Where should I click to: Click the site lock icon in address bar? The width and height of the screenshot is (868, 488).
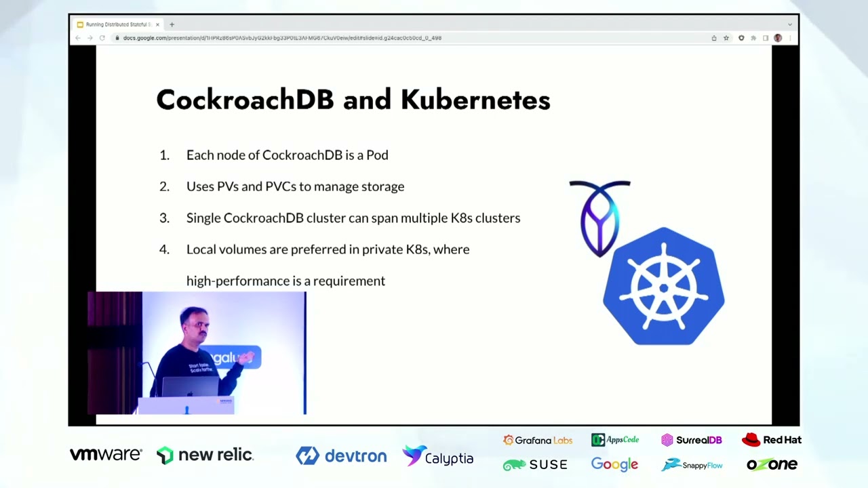[117, 38]
